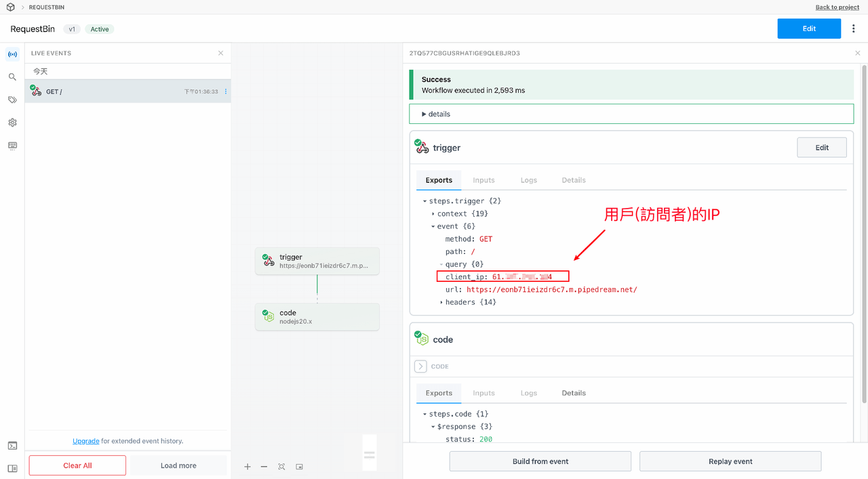Zoom out on the workflow canvas
Image resolution: width=868 pixels, height=479 pixels.
coord(264,467)
